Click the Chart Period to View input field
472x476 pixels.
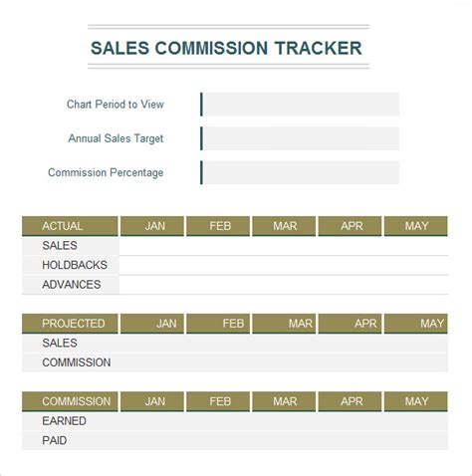[300, 105]
